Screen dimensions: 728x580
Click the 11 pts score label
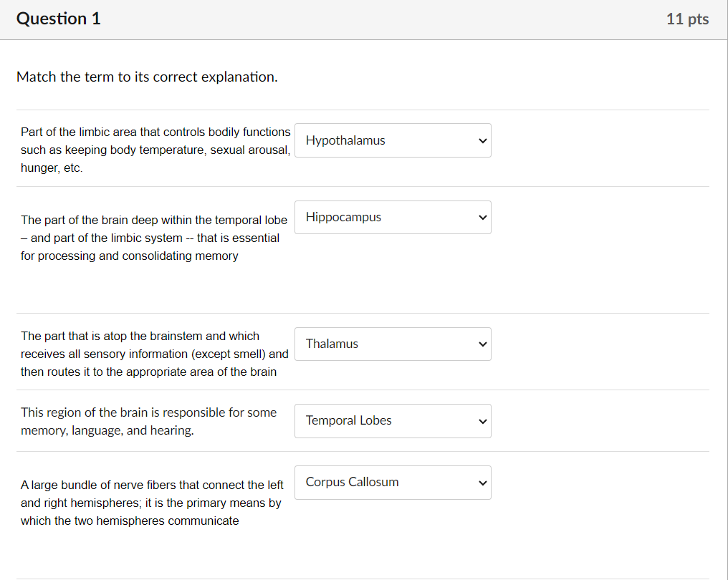coord(687,19)
